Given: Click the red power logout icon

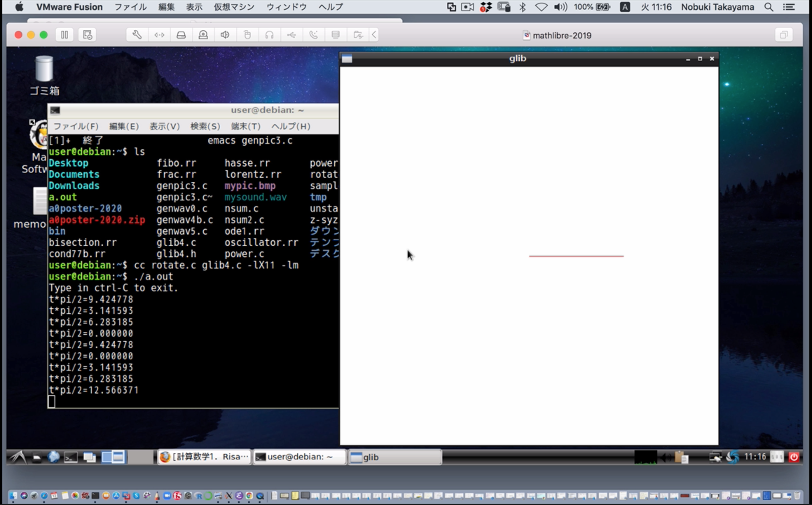Looking at the screenshot, I should 794,457.
